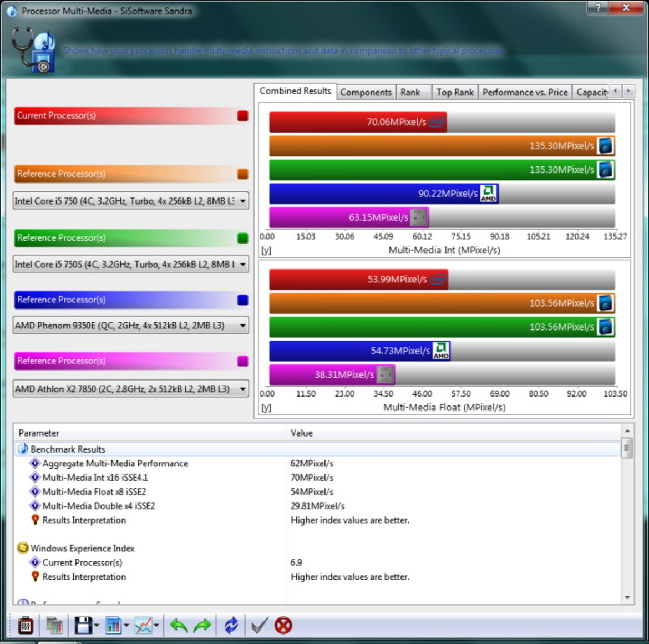The image size is (649, 644).
Task: Click the processor icon on green 103.56MPixel/s bar
Action: click(605, 327)
